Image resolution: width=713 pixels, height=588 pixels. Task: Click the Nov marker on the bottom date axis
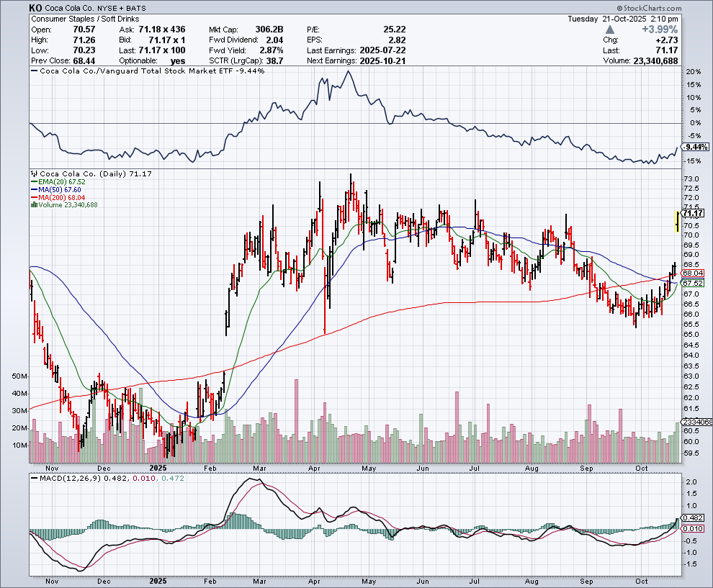(x=51, y=582)
